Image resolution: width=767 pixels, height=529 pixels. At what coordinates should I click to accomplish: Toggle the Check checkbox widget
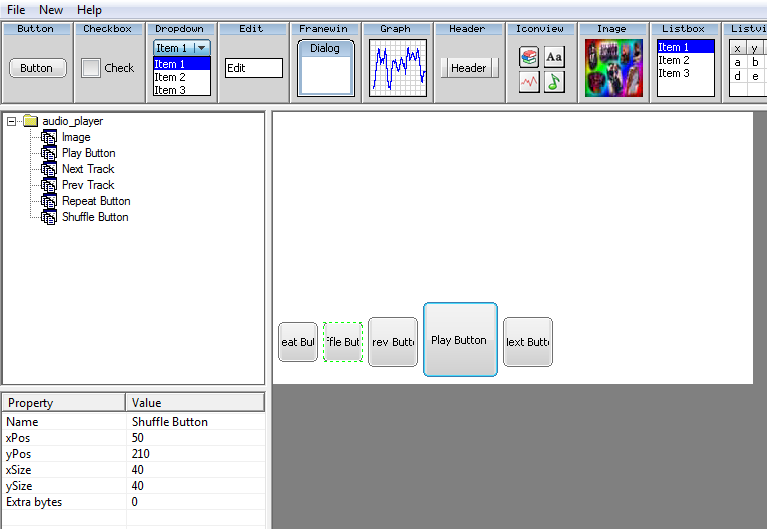click(91, 68)
